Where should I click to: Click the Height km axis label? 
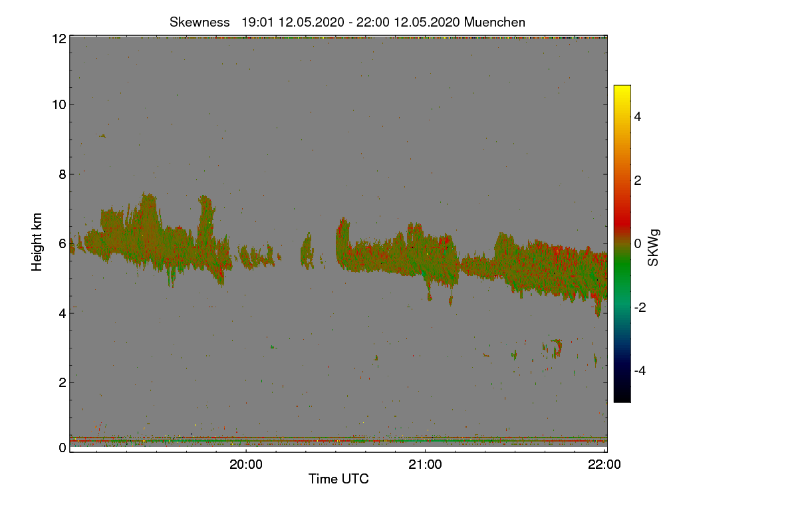click(37, 243)
